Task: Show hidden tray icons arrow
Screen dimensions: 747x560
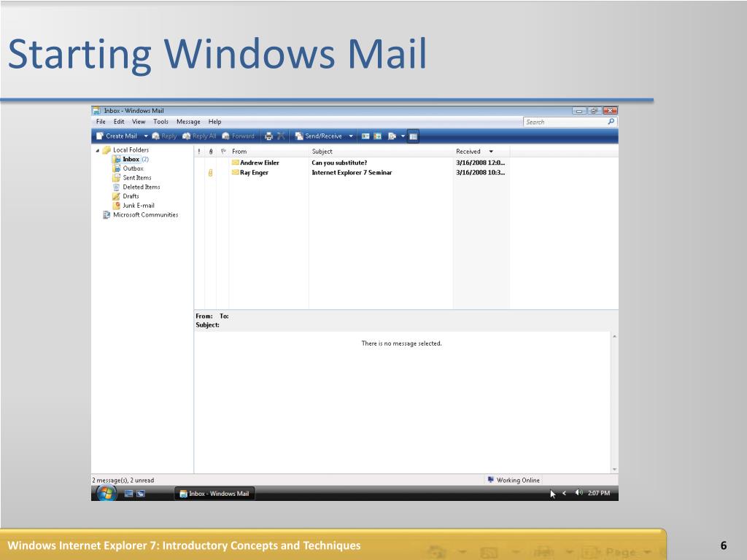Action: coord(564,494)
